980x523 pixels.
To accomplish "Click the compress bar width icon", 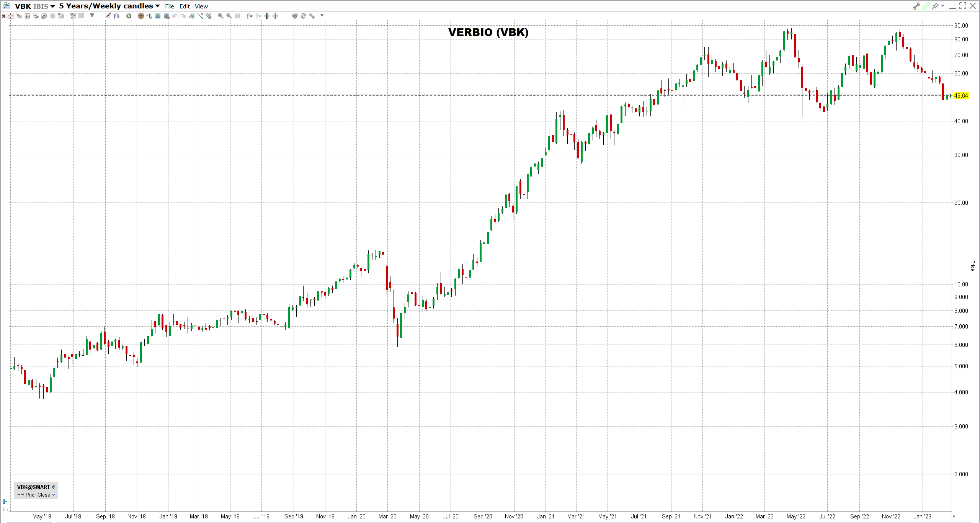I will (x=275, y=16).
